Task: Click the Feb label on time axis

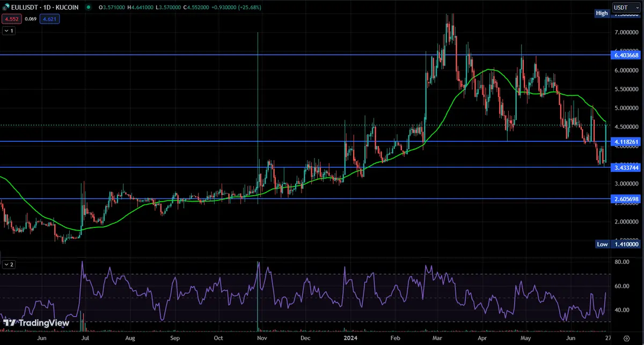Action: click(x=395, y=339)
